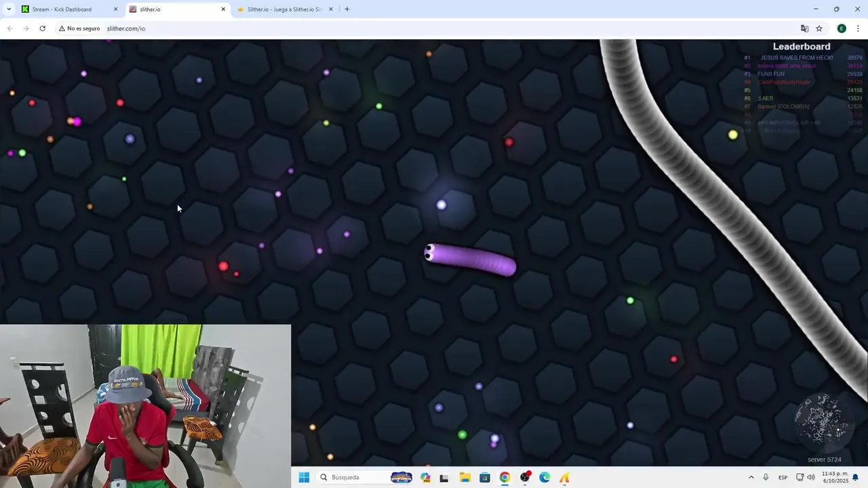
Task: Open the Task View taskbar icon
Action: pos(444,478)
